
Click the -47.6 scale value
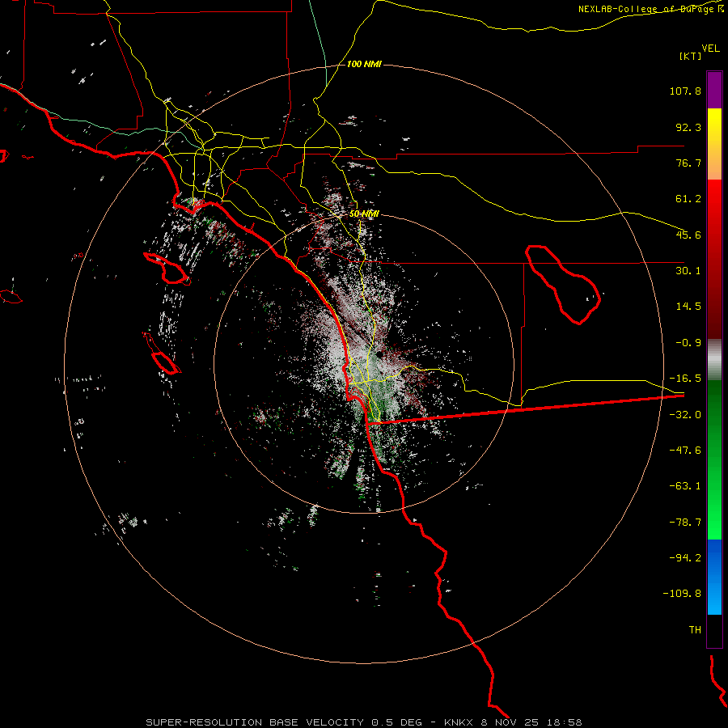(x=685, y=451)
